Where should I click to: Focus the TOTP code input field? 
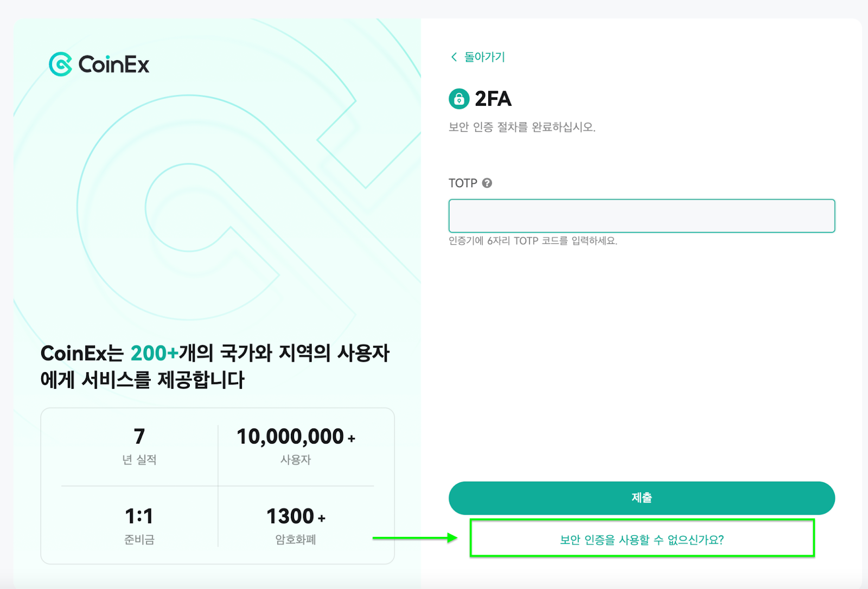click(642, 215)
